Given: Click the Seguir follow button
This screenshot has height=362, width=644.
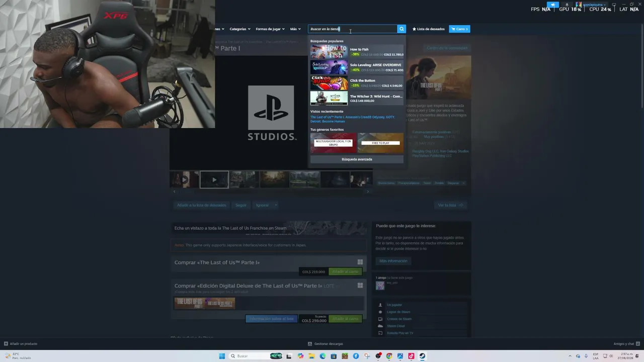Looking at the screenshot, I should (x=241, y=205).
